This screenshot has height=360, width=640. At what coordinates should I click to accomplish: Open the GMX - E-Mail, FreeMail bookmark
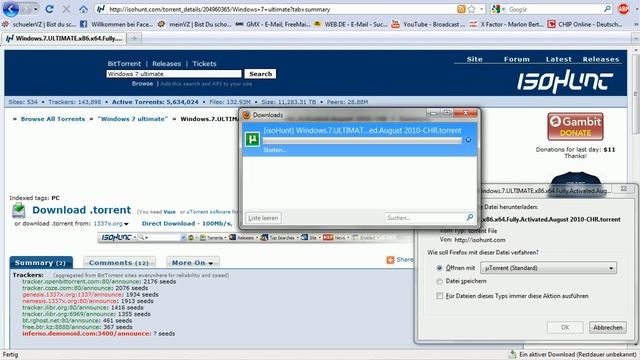coord(272,24)
